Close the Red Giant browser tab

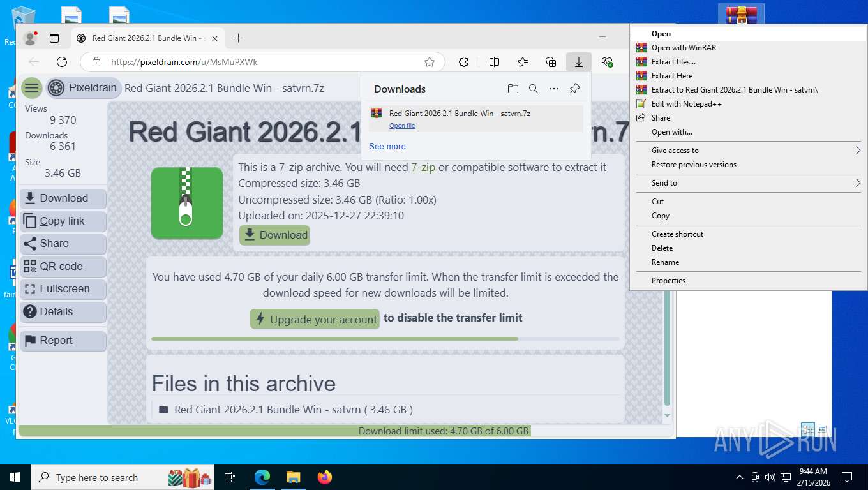[214, 38]
